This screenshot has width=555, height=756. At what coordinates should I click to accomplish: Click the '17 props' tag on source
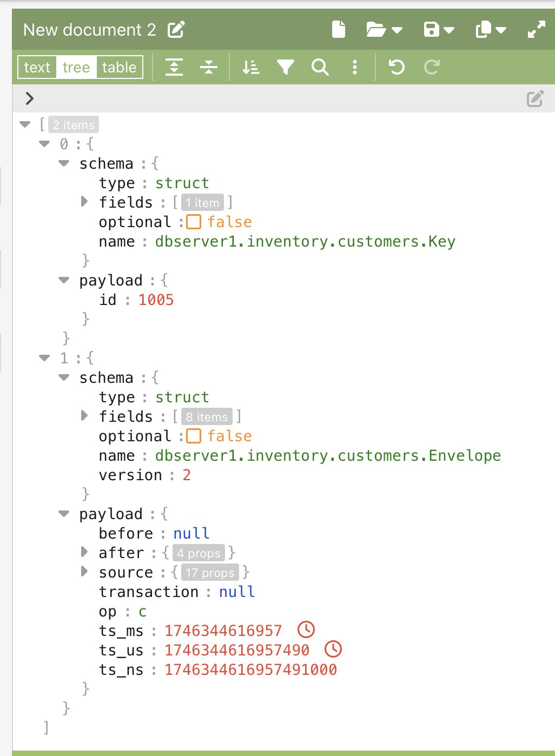[210, 573]
